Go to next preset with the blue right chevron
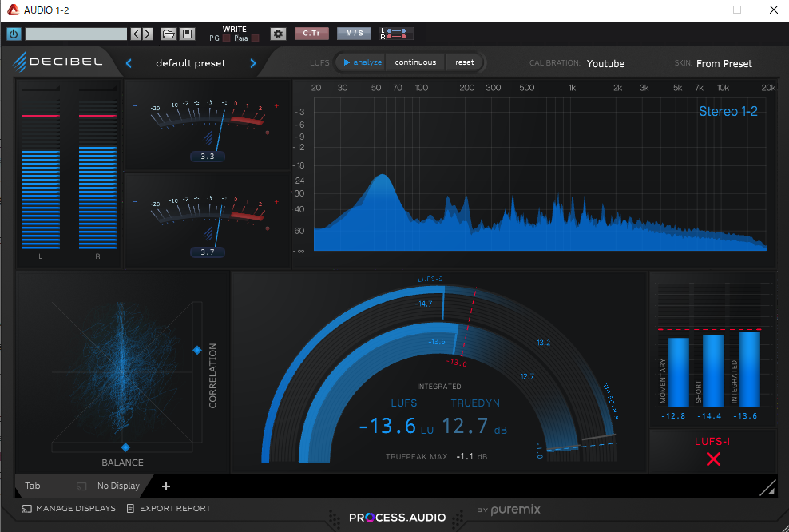 [253, 63]
